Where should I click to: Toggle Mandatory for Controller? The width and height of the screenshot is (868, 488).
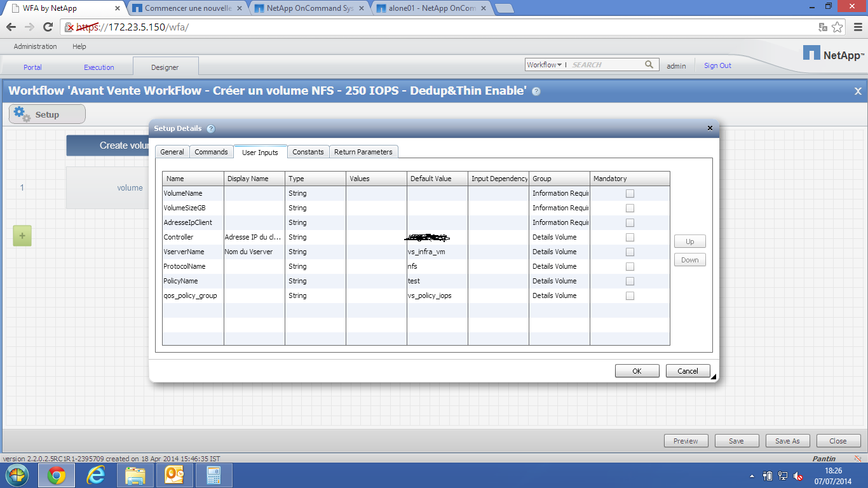pos(630,237)
